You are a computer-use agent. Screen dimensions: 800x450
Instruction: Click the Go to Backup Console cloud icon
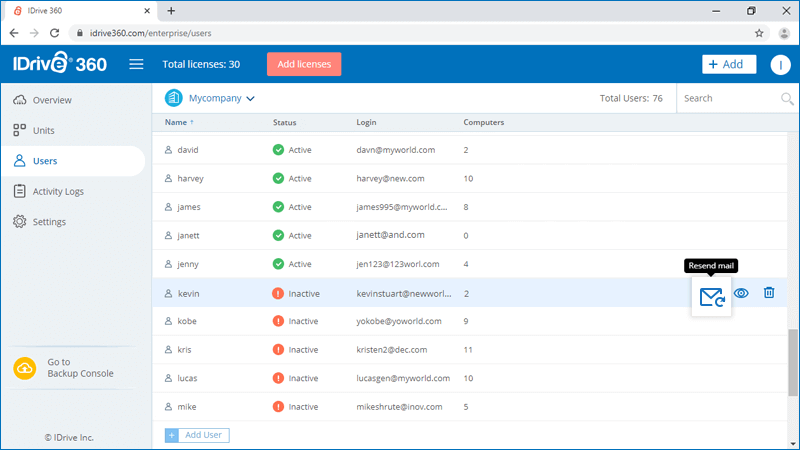click(25, 368)
